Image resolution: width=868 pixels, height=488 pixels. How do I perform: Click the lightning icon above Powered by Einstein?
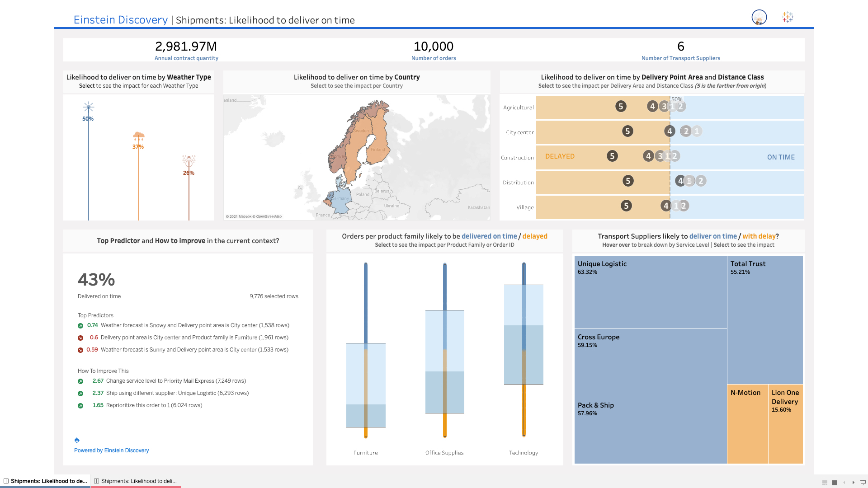77,440
